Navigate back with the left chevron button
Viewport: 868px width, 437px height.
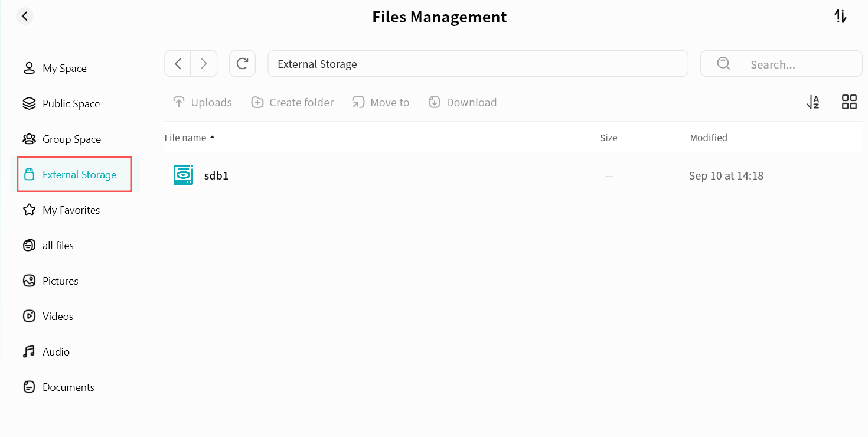pyautogui.click(x=178, y=64)
